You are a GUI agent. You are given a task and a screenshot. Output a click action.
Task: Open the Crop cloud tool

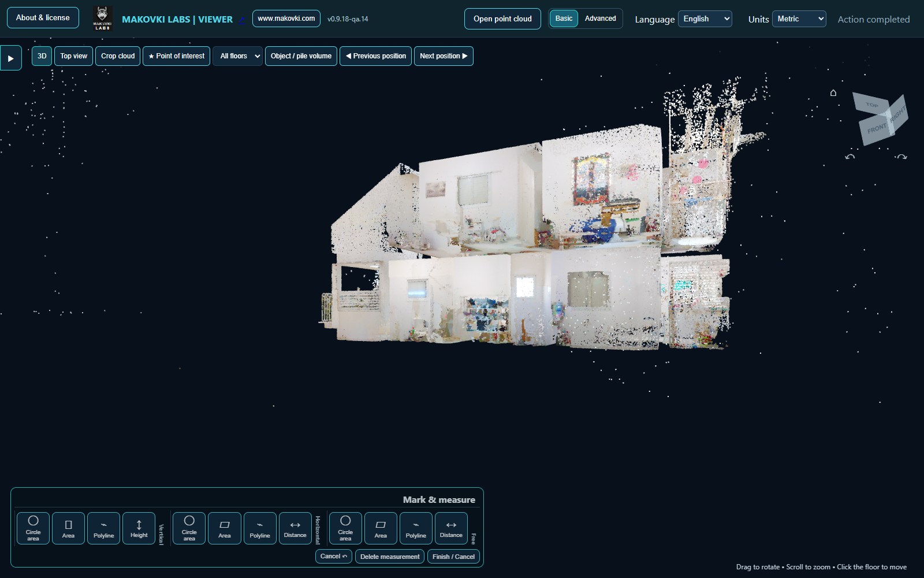tap(118, 56)
